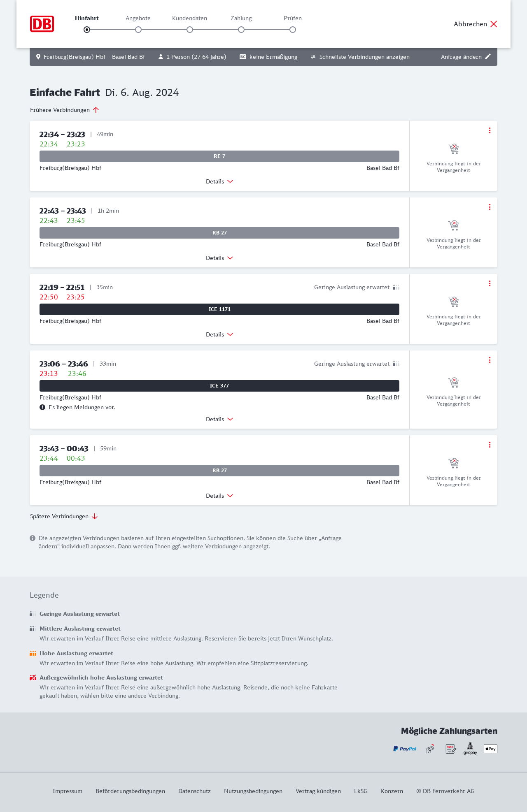This screenshot has height=812, width=527.
Task: Expand Details for RE 7 connection
Action: click(219, 181)
